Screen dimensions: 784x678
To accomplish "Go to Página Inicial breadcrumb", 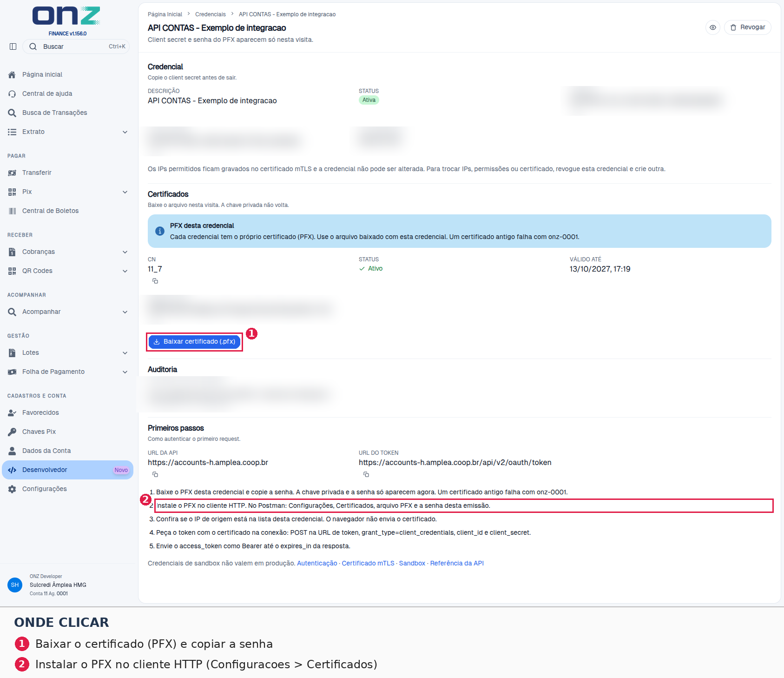I will pyautogui.click(x=165, y=14).
